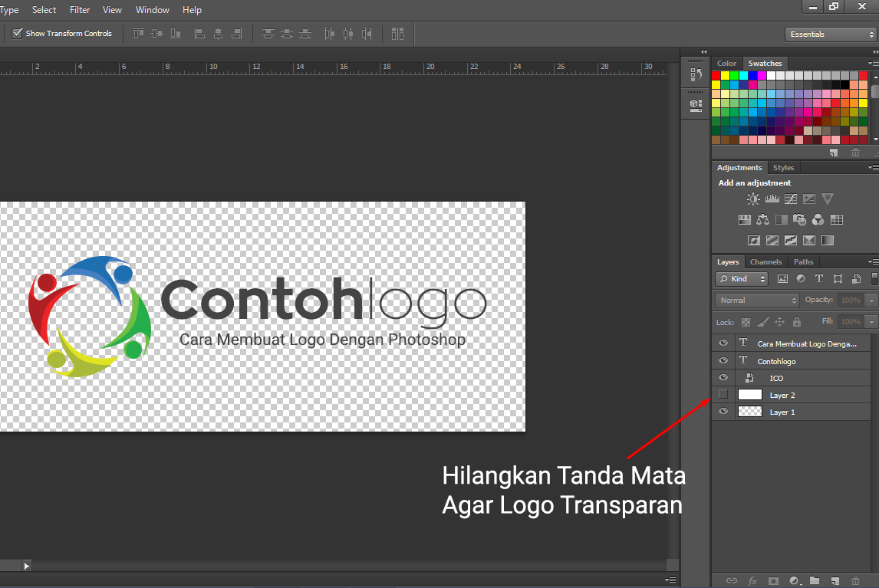This screenshot has height=588, width=879.
Task: Select Layer 2 white thumbnail
Action: [x=750, y=395]
